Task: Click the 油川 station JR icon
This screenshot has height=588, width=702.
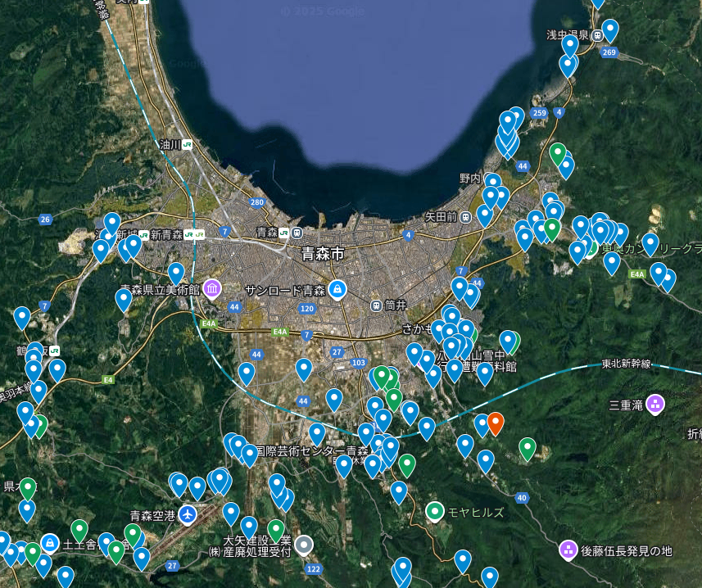Action: tap(188, 144)
